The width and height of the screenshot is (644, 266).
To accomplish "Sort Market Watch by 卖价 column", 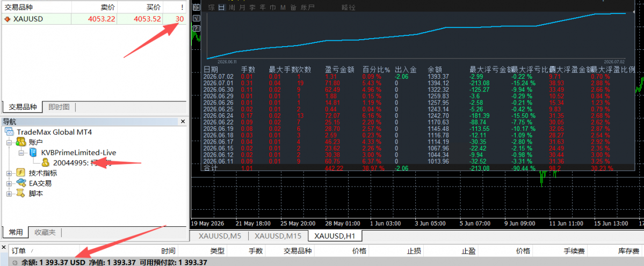I will click(x=94, y=7).
